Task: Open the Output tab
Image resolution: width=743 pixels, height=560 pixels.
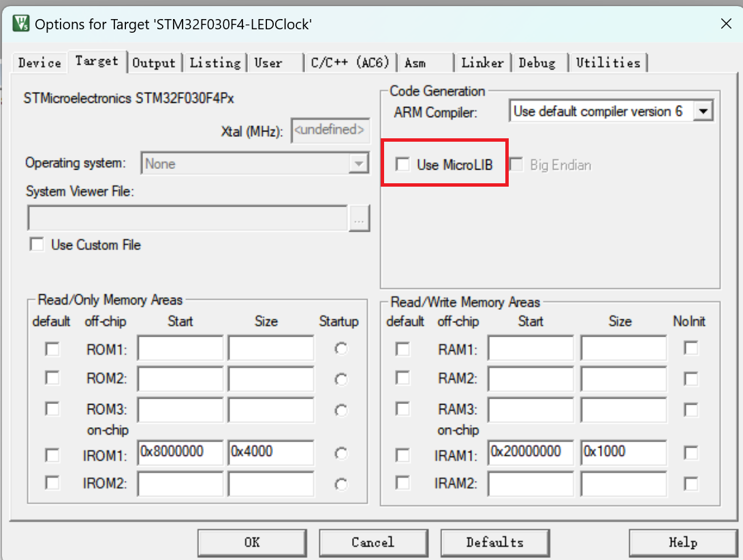Action: (x=154, y=63)
